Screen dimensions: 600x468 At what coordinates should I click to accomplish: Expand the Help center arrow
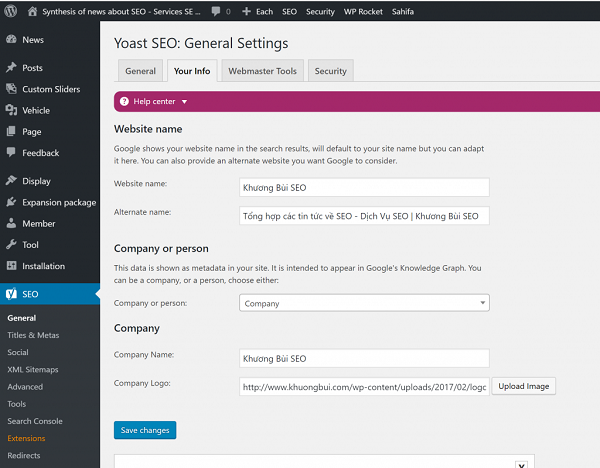pos(184,102)
